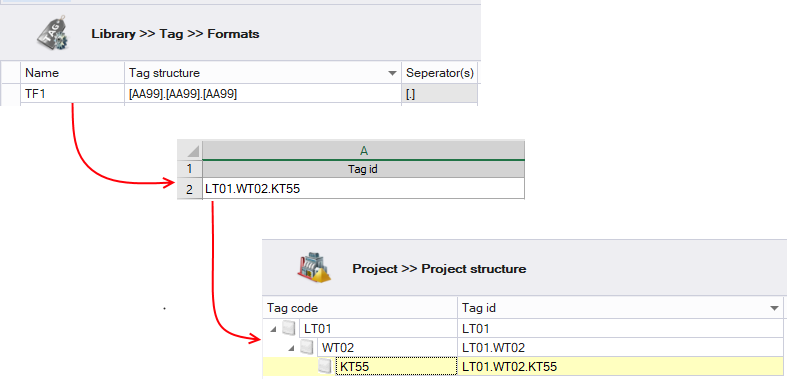The width and height of the screenshot is (800, 383).
Task: Click the Name column header
Action: (72, 73)
